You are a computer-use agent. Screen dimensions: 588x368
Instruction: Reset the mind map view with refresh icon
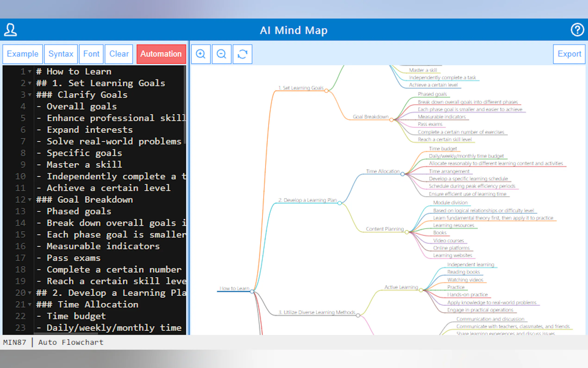click(242, 54)
